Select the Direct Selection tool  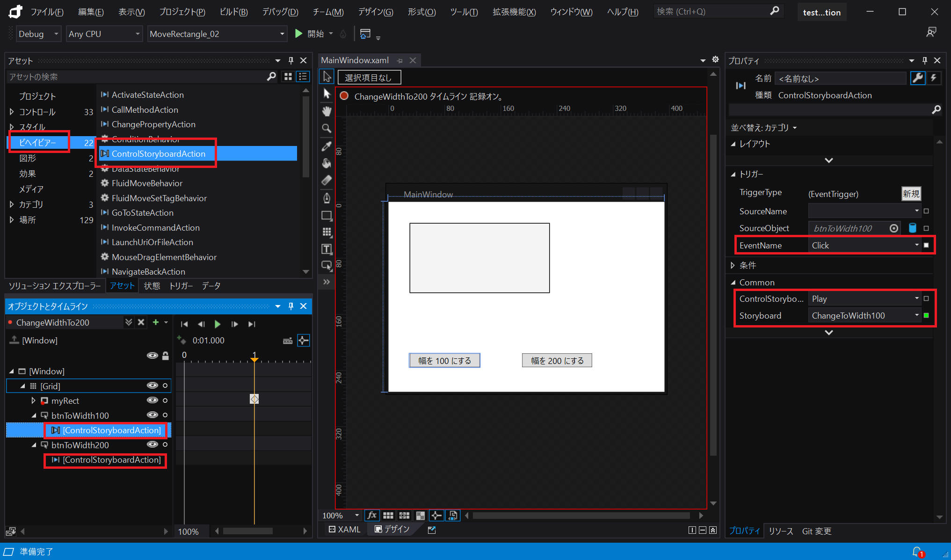click(x=327, y=94)
